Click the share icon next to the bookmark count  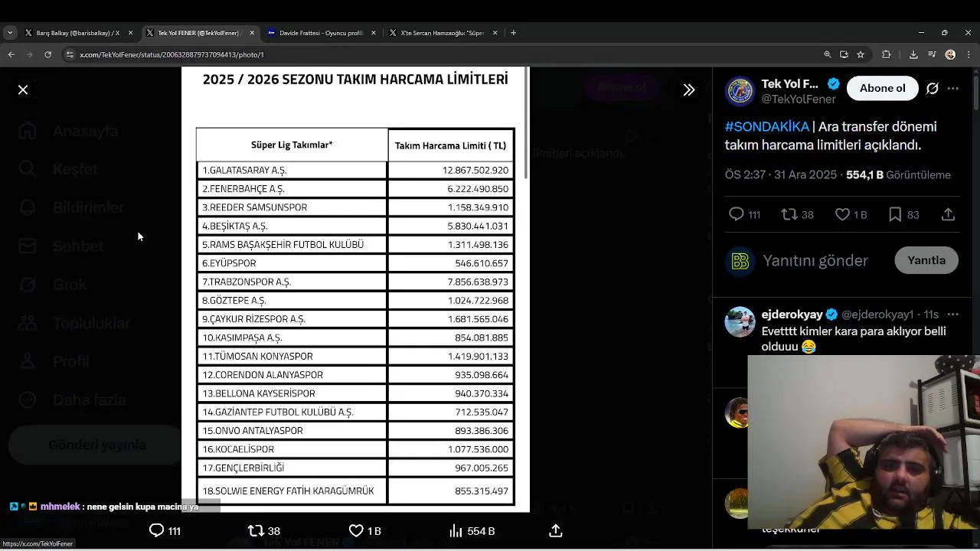[948, 214]
